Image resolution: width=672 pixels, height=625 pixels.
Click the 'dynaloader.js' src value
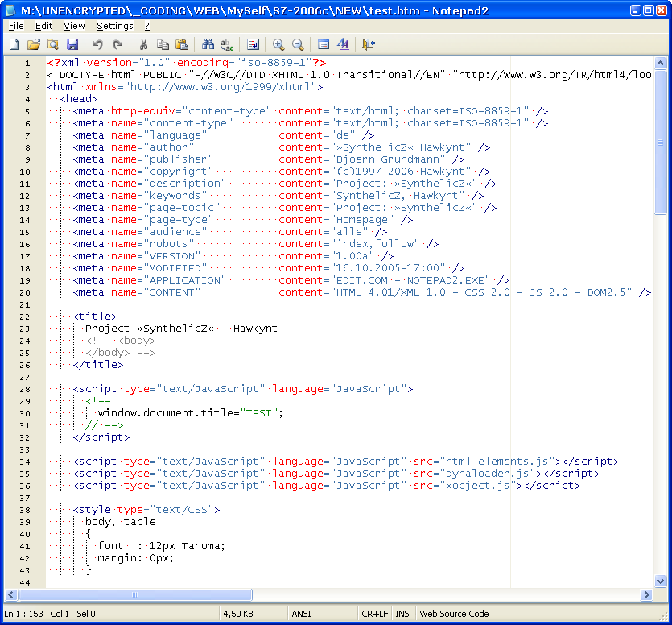487,474
